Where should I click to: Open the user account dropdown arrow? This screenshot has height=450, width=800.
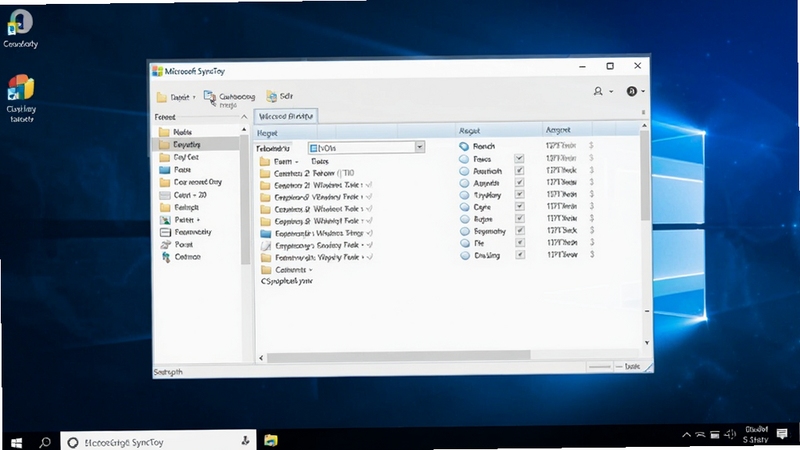coord(611,92)
